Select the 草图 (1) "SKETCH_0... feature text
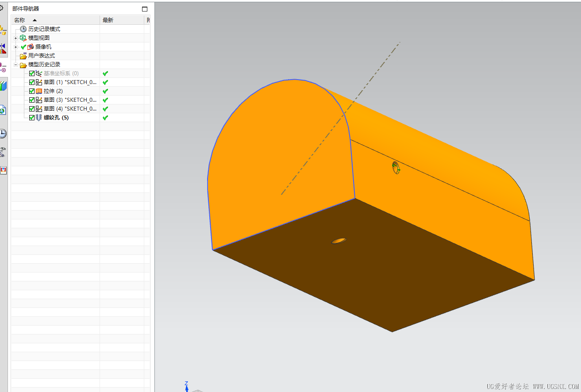The height and width of the screenshot is (392, 581). point(70,82)
